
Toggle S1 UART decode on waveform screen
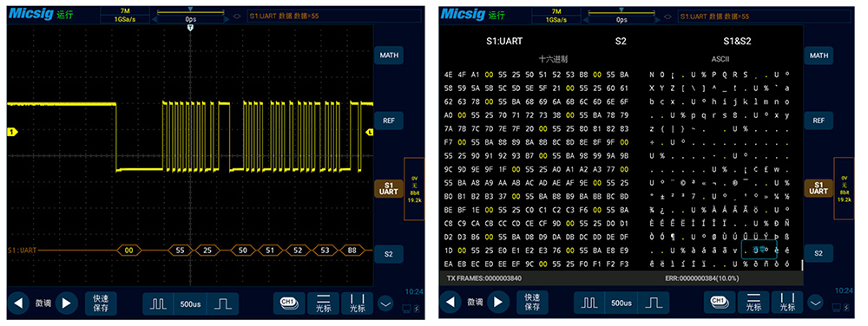(x=388, y=188)
